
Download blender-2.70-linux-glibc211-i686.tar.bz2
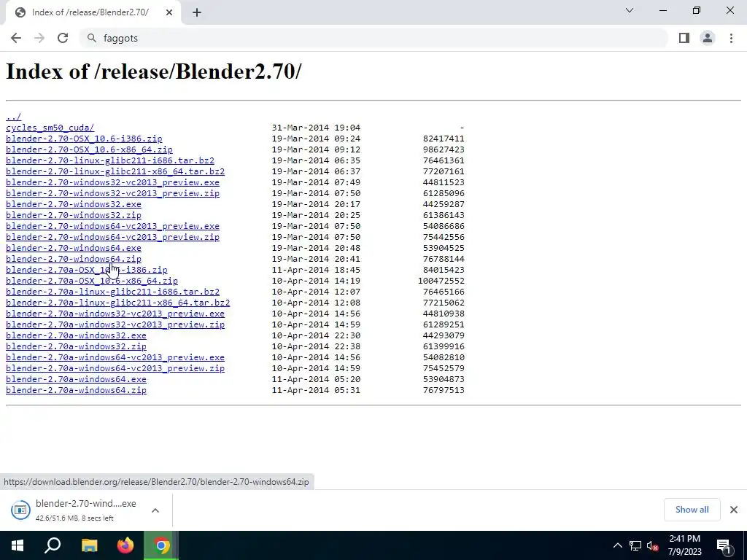pos(110,160)
